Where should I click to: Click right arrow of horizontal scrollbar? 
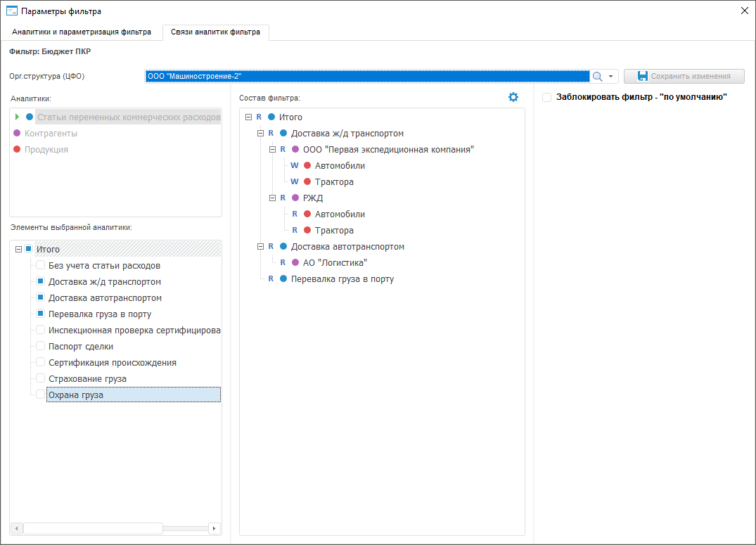(214, 528)
